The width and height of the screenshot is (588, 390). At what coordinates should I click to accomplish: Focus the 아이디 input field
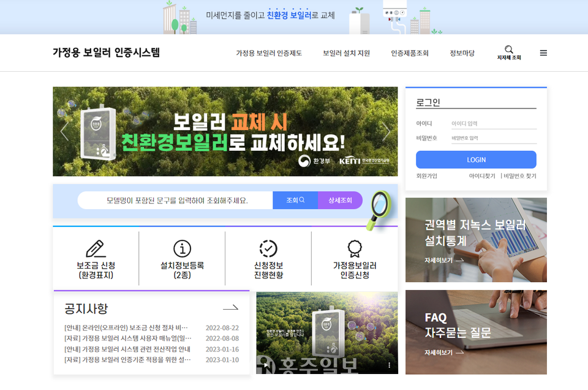click(x=493, y=124)
